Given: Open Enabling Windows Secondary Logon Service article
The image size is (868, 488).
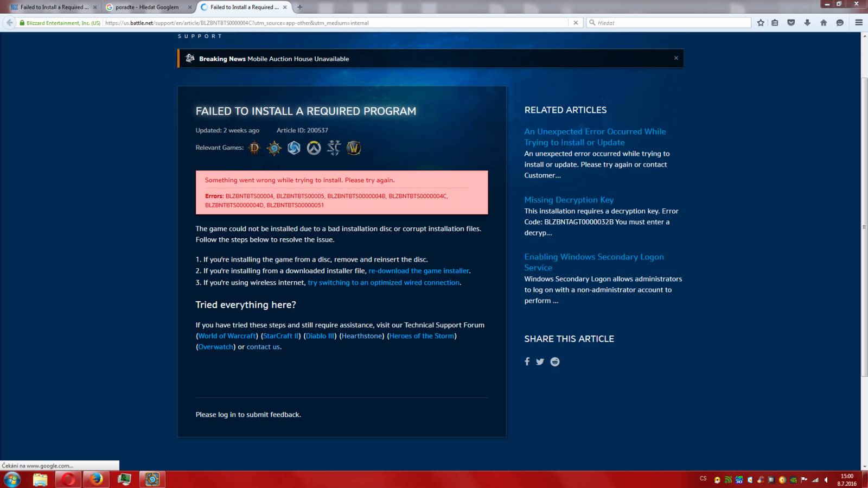Looking at the screenshot, I should tap(593, 262).
